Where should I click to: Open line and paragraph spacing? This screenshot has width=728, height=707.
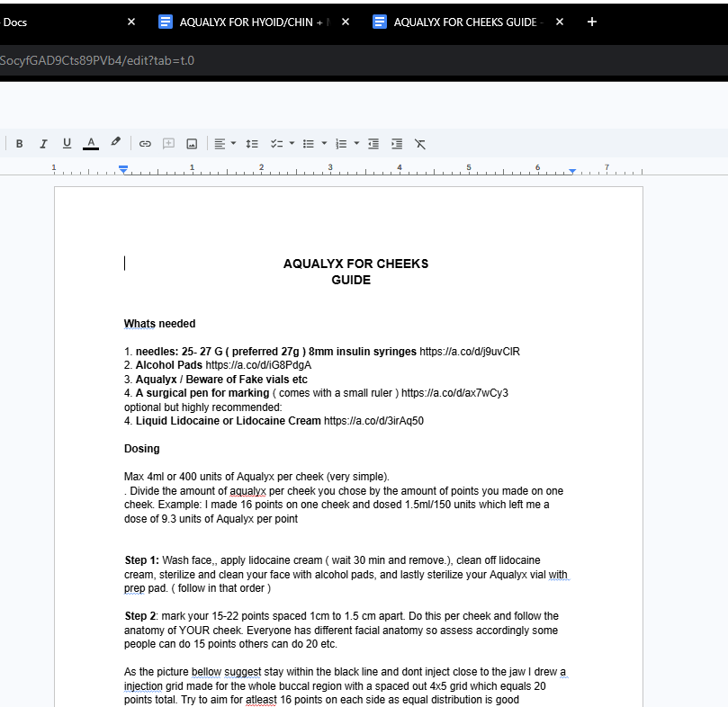(x=252, y=144)
